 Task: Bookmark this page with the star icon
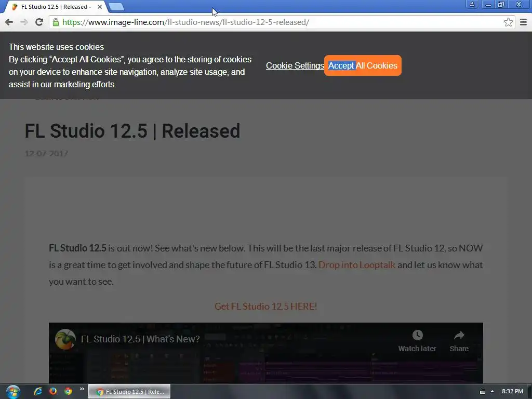click(508, 22)
